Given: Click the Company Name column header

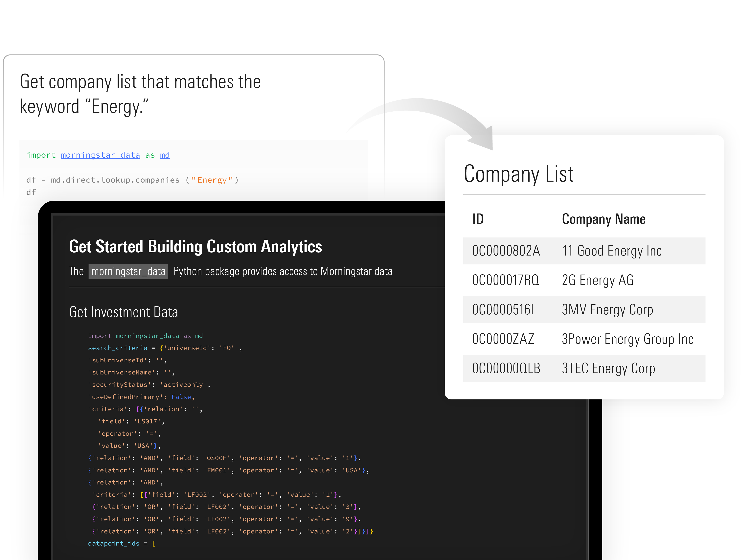Looking at the screenshot, I should [603, 219].
